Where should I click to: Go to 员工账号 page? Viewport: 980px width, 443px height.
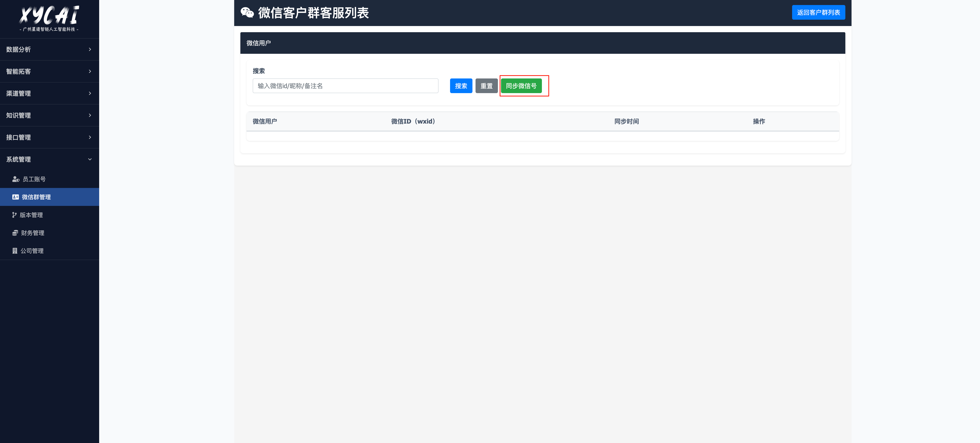coord(49,179)
